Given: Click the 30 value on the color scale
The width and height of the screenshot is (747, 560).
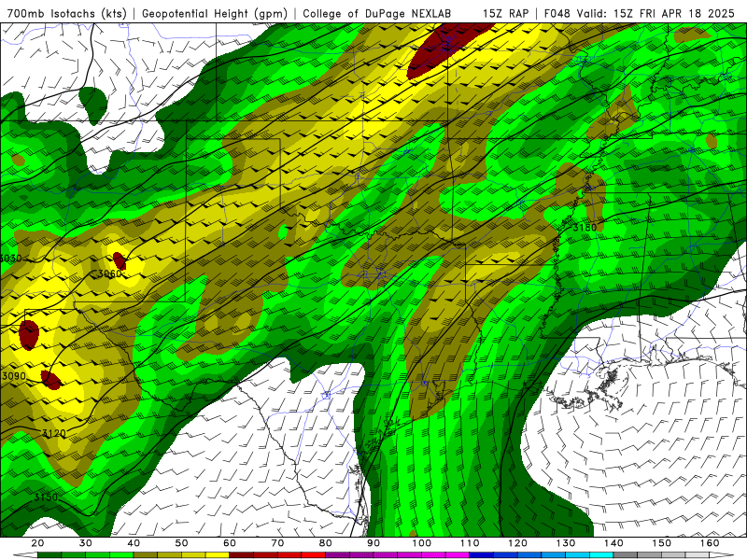Looking at the screenshot, I should tap(86, 543).
